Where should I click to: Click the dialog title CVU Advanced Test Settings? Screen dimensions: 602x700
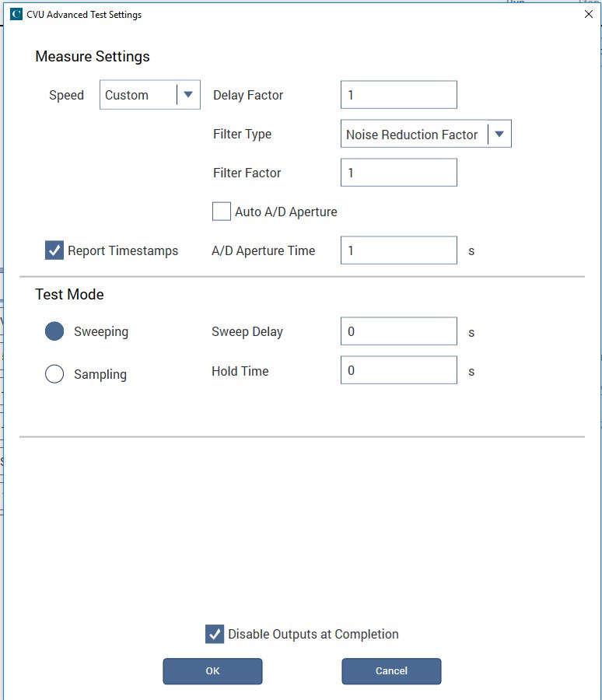(x=84, y=15)
